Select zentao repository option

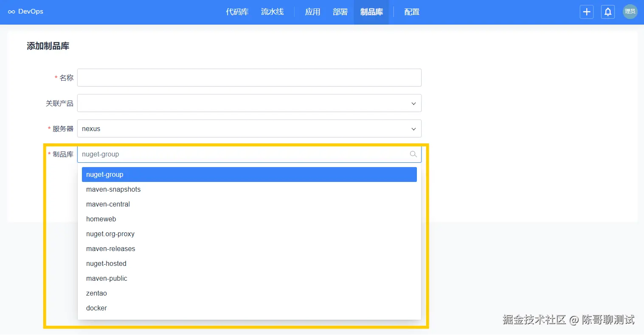pos(249,293)
